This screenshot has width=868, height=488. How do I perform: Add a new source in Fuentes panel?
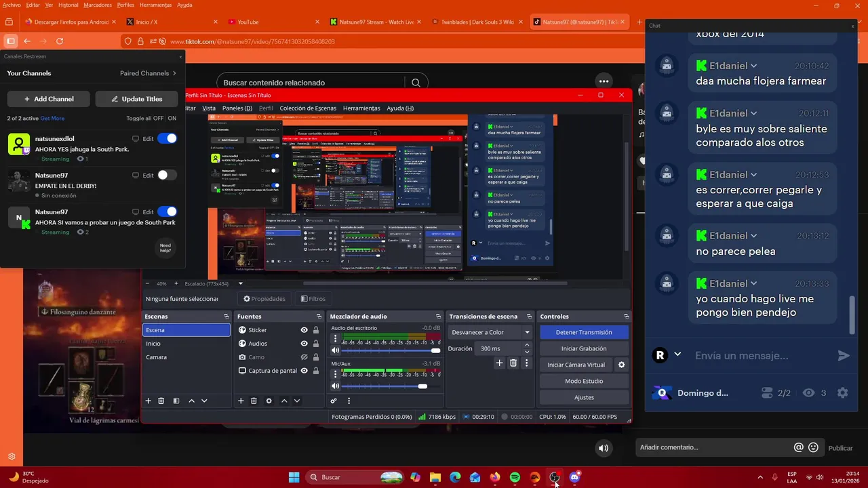pyautogui.click(x=240, y=401)
